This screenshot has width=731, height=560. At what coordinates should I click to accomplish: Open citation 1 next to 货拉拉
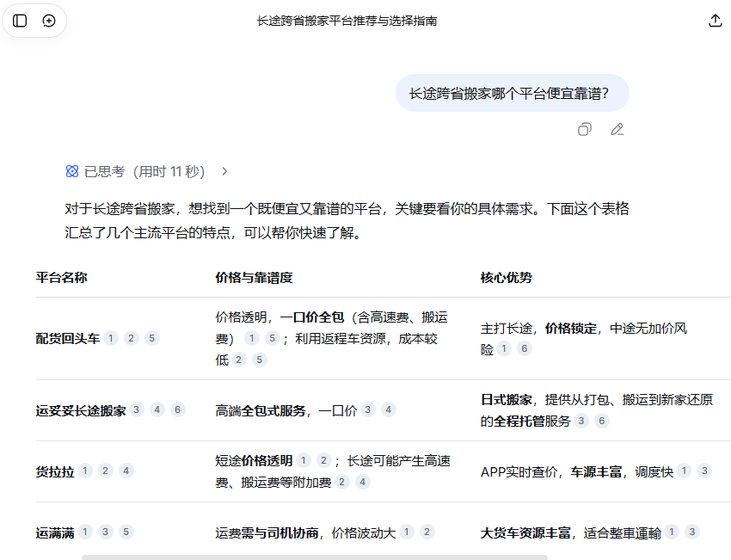(x=85, y=471)
